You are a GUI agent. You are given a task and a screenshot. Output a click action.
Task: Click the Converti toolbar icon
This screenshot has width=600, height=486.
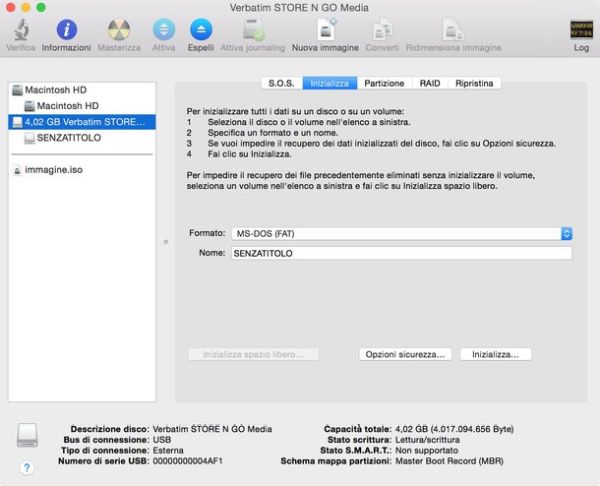pos(382,30)
